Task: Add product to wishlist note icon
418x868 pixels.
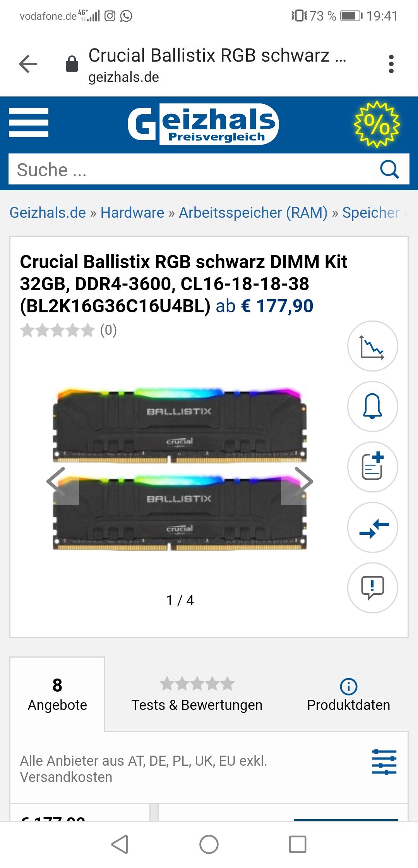Action: 372,467
